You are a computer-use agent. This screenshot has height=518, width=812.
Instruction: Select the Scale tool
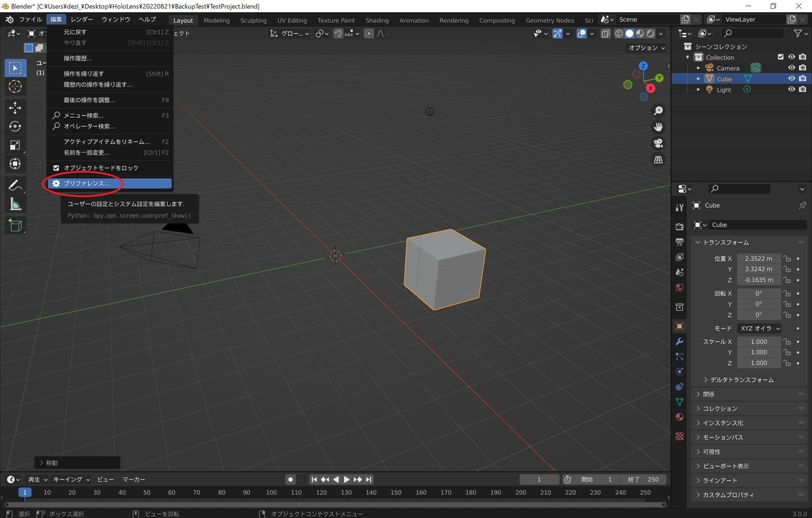click(x=15, y=145)
